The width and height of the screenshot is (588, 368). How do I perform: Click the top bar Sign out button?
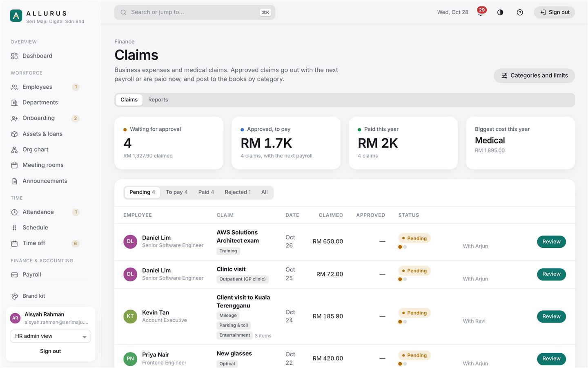tap(554, 12)
